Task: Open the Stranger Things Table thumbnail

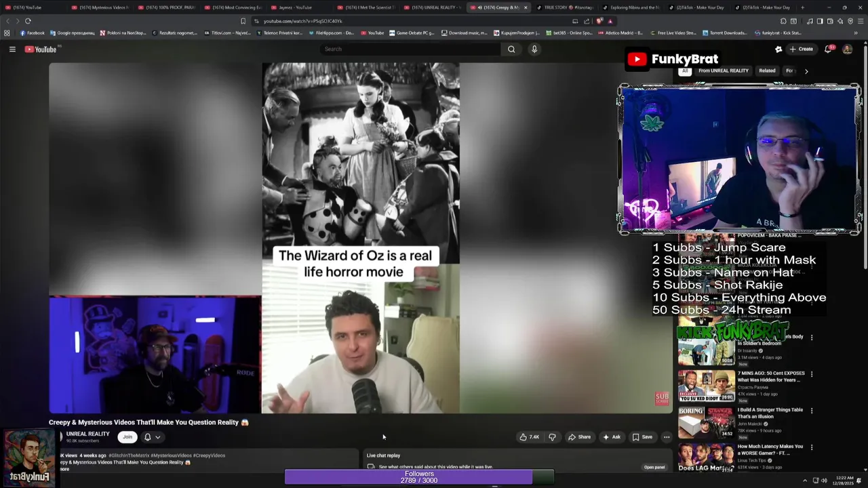Action: pyautogui.click(x=706, y=423)
